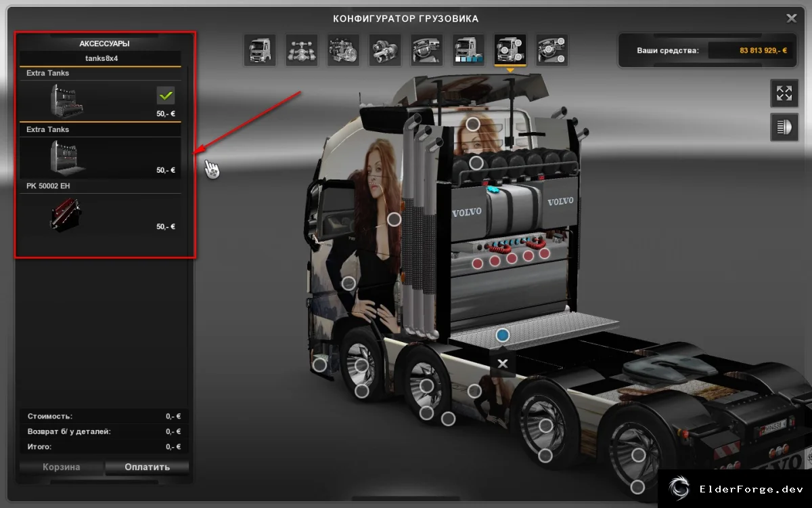Expand the truck view to fullscreen
The width and height of the screenshot is (812, 508).
pyautogui.click(x=784, y=93)
